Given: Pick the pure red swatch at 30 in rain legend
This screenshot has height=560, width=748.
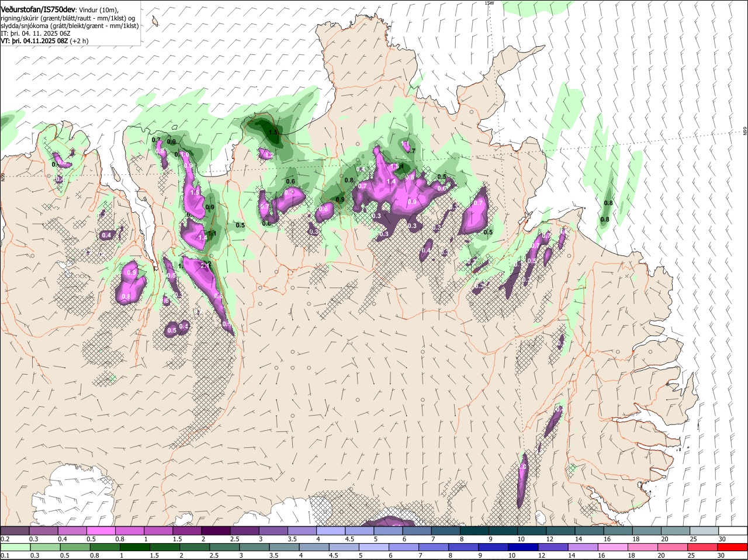Looking at the screenshot, I should tap(733, 547).
